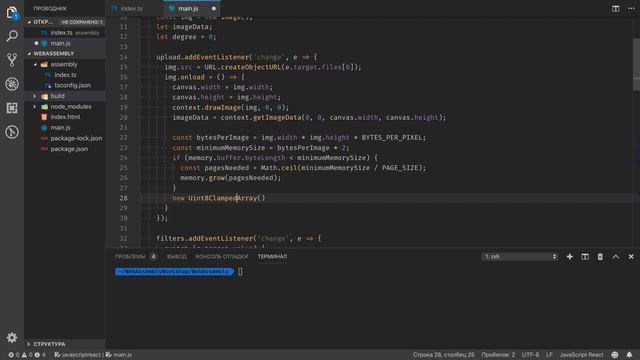Screen dimensions: 640x360
Task: Click the last activity bar icon below Extensions
Action: click(x=12, y=132)
